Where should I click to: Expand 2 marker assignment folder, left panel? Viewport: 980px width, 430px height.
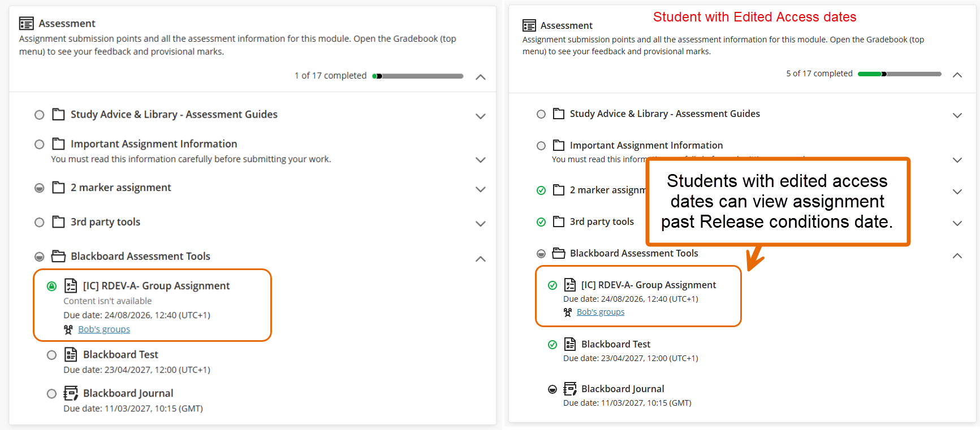point(481,189)
